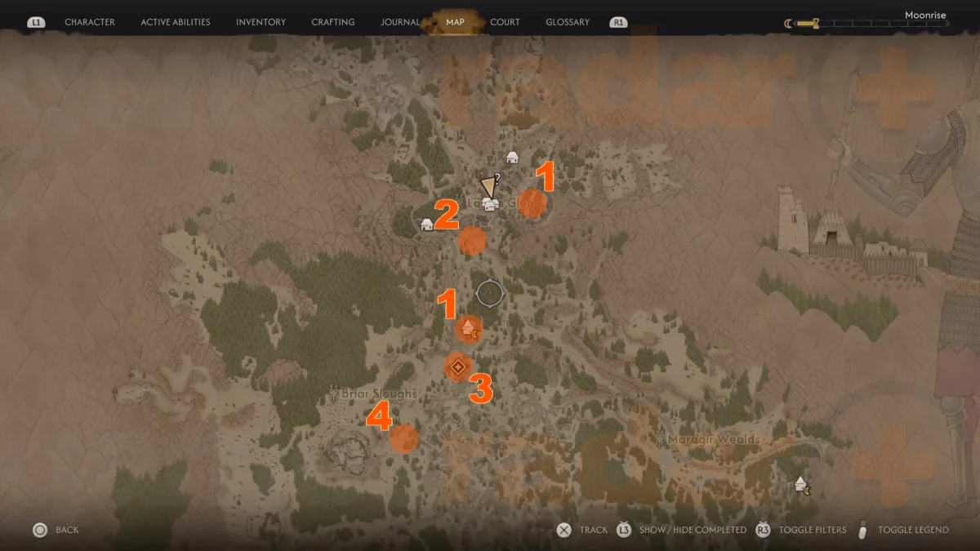
Task: Click the circular map cursor reticle
Action: (x=489, y=291)
